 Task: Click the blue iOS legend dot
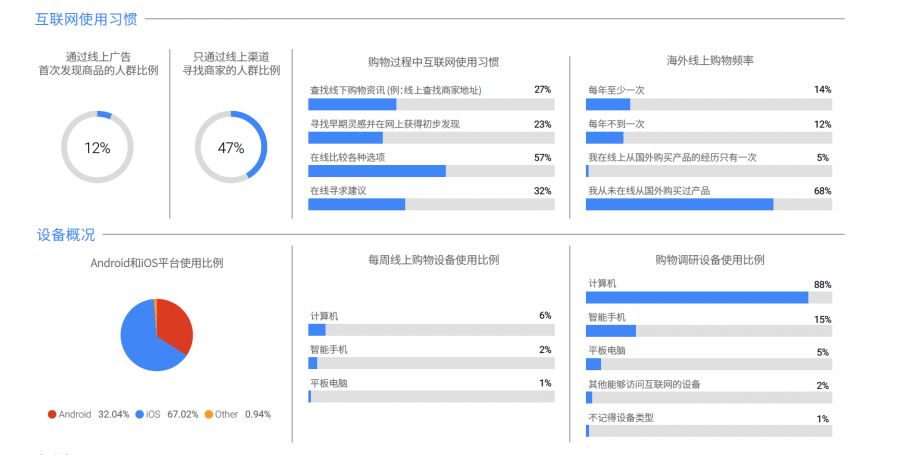pos(139,414)
